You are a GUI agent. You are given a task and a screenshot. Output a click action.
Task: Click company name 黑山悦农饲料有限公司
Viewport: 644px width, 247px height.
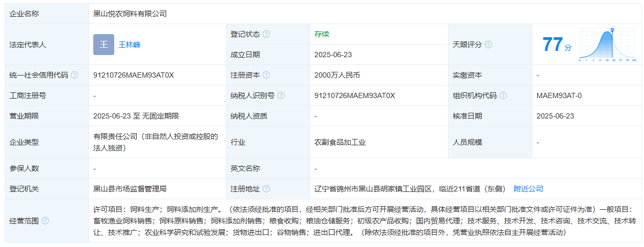click(130, 14)
